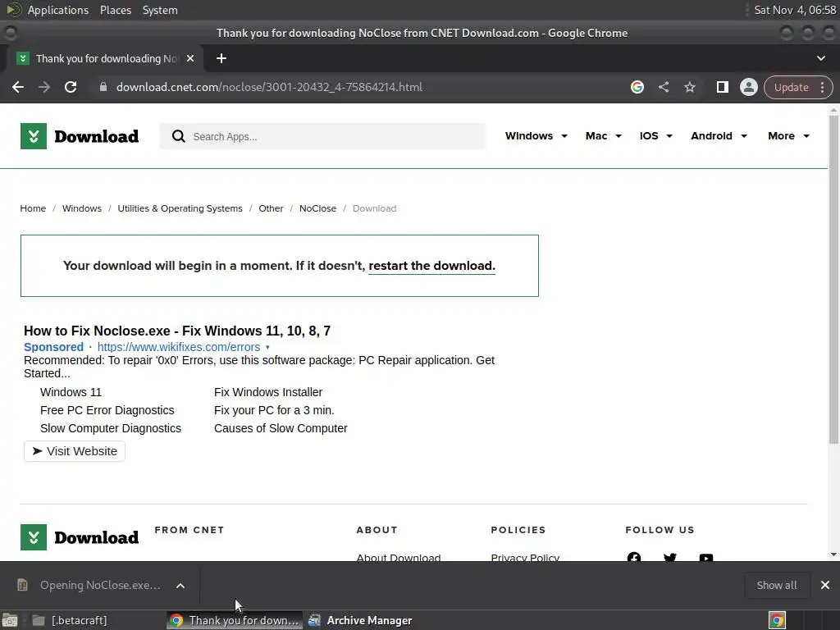Click the Chrome icon in the bottom tray
Image resolution: width=840 pixels, height=630 pixels.
pos(777,620)
